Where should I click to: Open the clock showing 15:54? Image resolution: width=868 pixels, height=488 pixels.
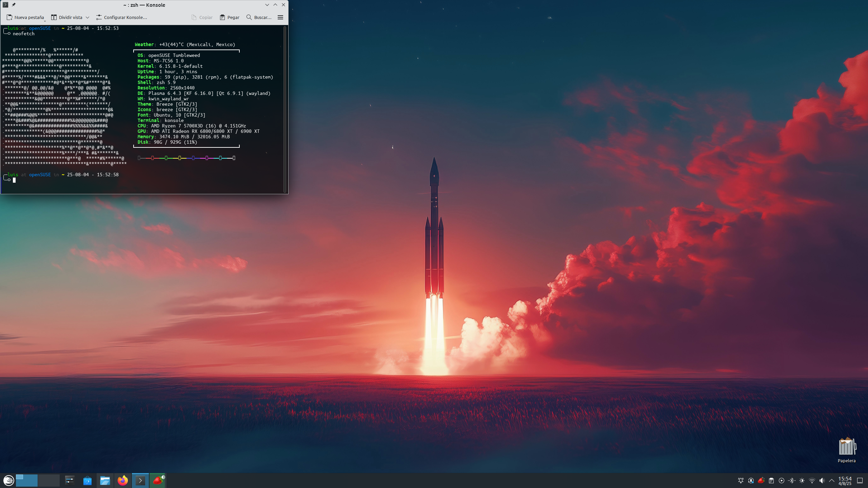tap(845, 481)
